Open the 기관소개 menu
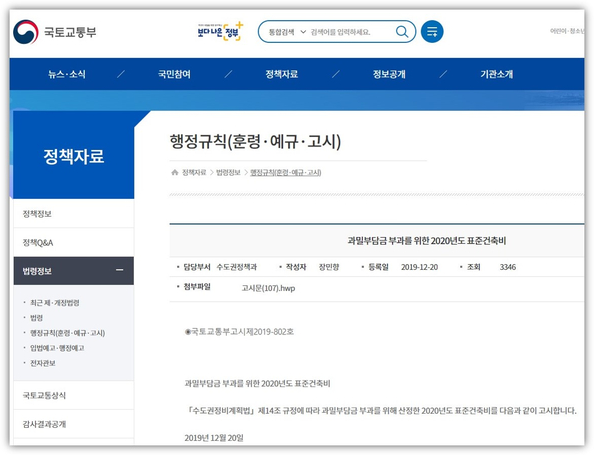The height and width of the screenshot is (455, 594). 497,74
